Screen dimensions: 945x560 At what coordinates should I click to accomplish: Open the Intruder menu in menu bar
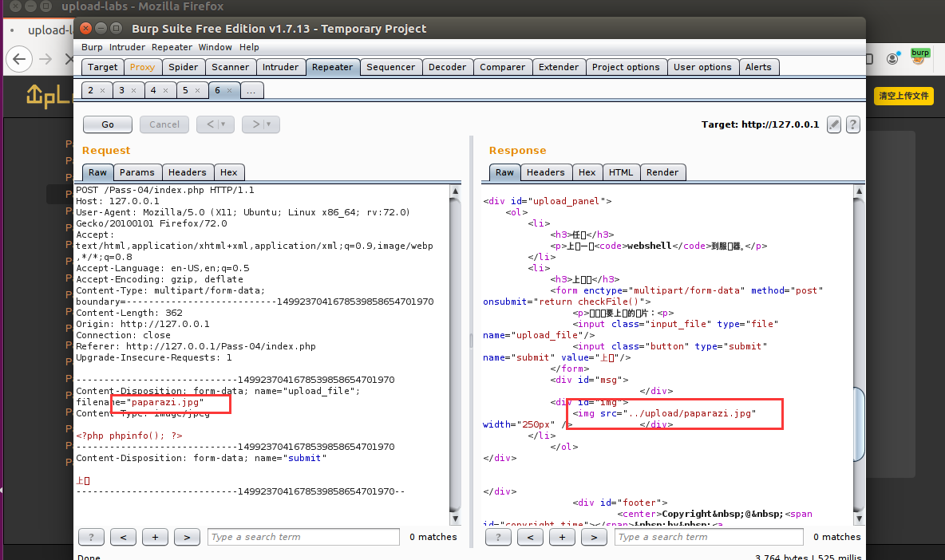pyautogui.click(x=127, y=47)
